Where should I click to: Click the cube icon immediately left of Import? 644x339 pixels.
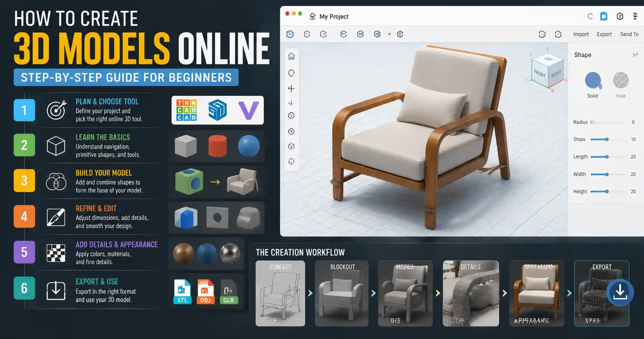tap(558, 34)
